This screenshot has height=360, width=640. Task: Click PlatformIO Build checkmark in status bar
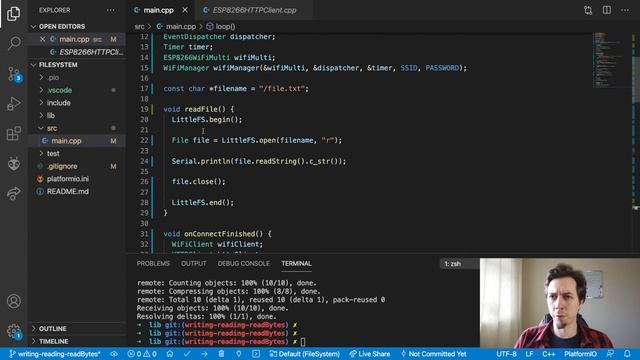tap(187, 354)
